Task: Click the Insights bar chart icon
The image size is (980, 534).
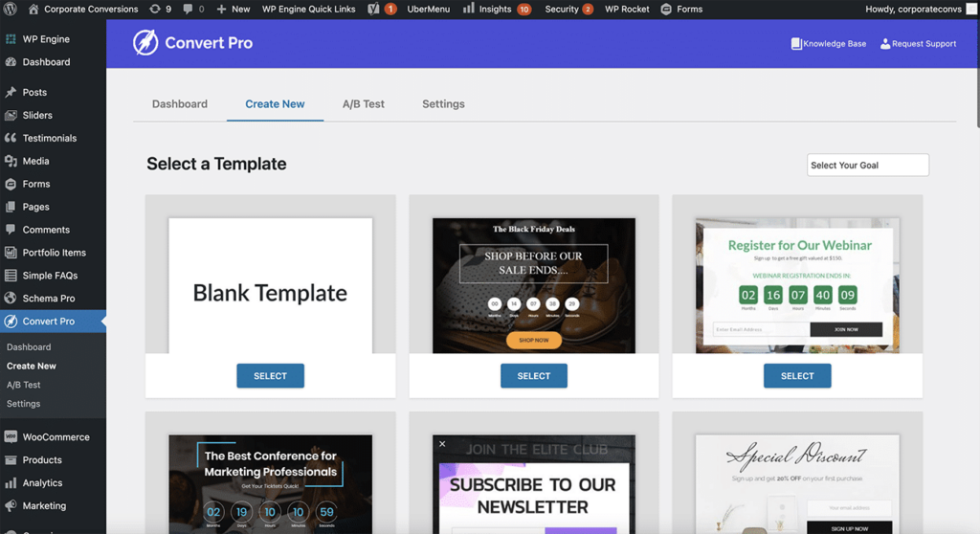Action: [468, 8]
